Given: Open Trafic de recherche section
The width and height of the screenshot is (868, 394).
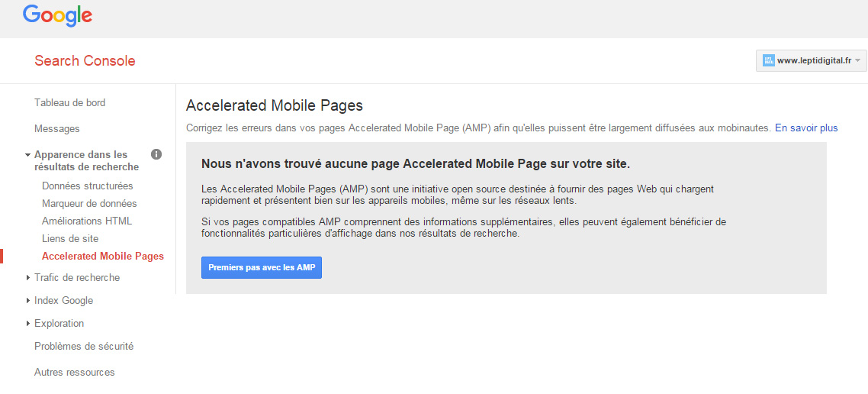Looking at the screenshot, I should coord(77,278).
